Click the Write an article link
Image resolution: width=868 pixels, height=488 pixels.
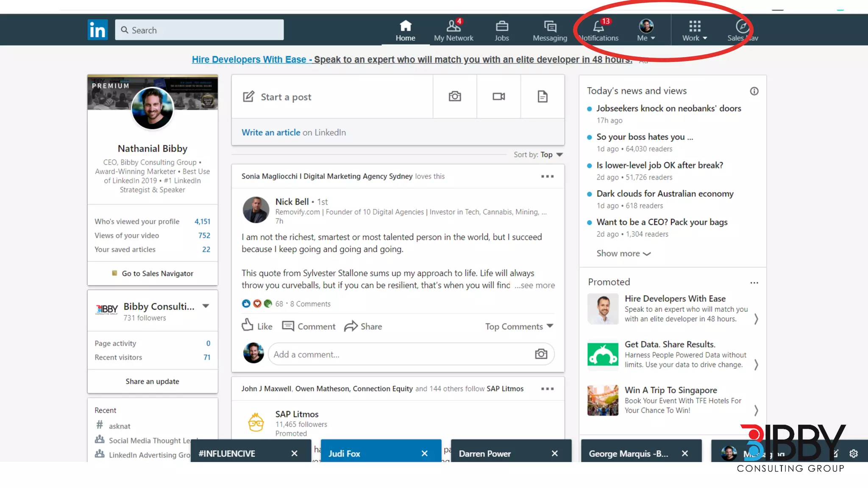click(x=271, y=132)
